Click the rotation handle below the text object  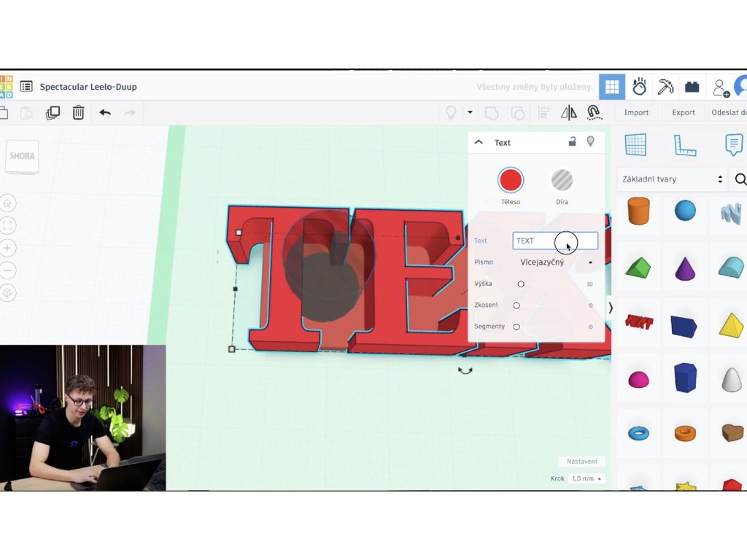coord(465,370)
